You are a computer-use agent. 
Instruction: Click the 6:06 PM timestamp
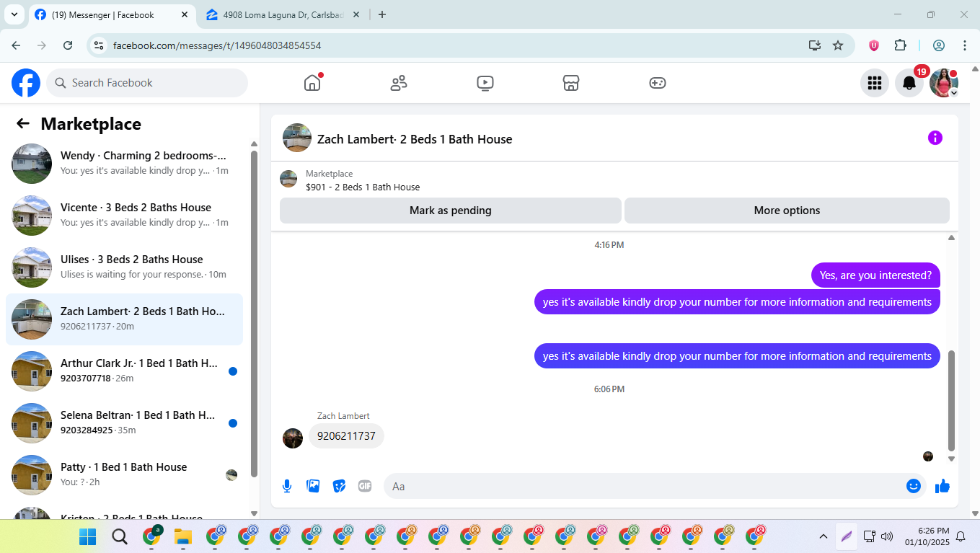(x=609, y=389)
